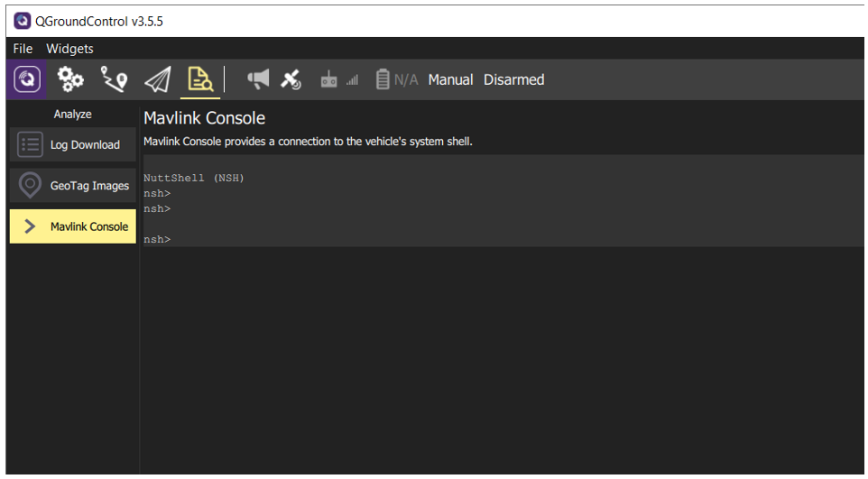Switch to Fly view paper plane icon
868x479 pixels.
[158, 79]
